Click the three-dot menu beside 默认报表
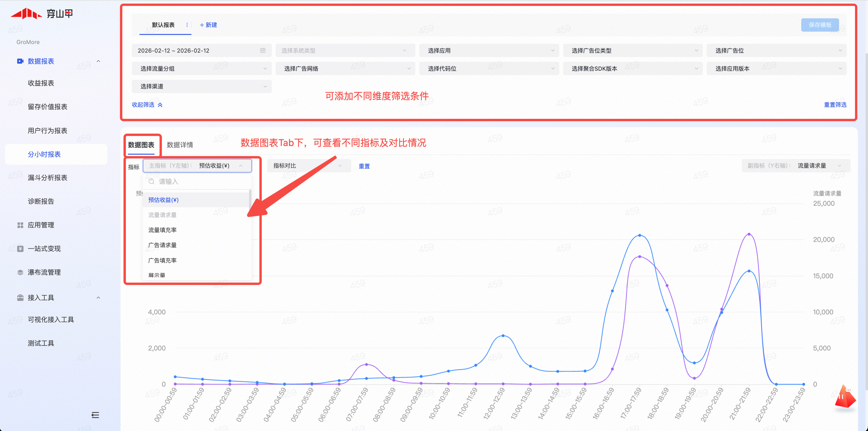The width and height of the screenshot is (868, 431). [x=187, y=25]
